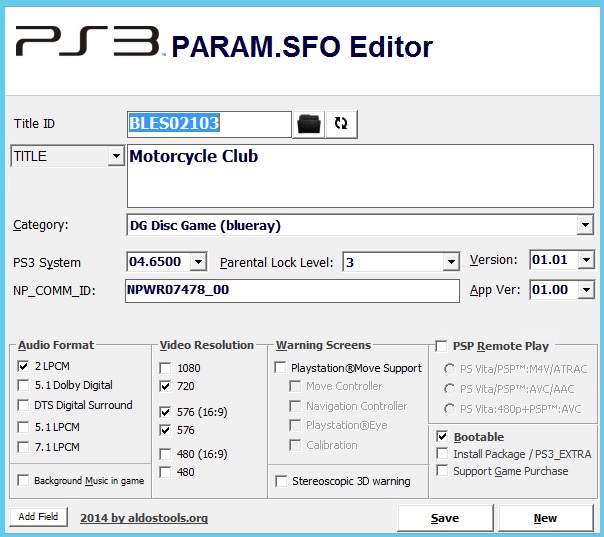This screenshot has width=604, height=537.
Task: Enable the plain 480 resolution
Action: [x=165, y=472]
